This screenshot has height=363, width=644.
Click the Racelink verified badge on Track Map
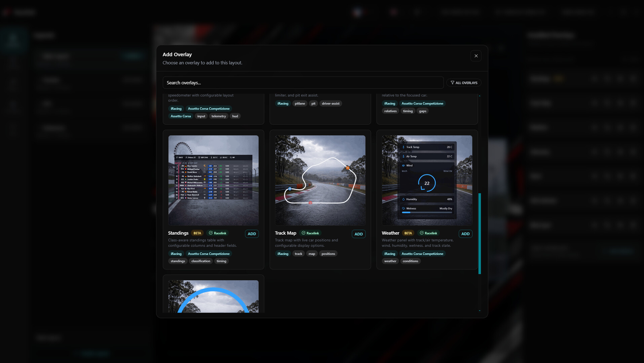310,233
